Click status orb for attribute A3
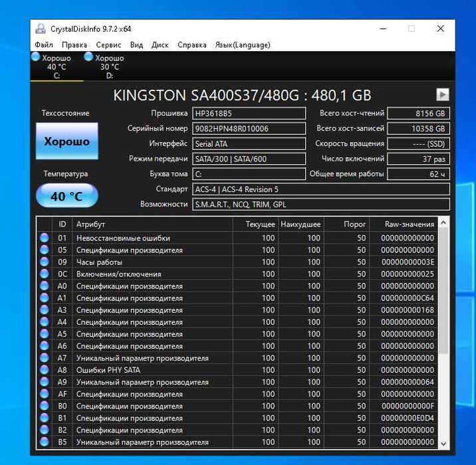This screenshot has height=465, width=476. (x=45, y=310)
